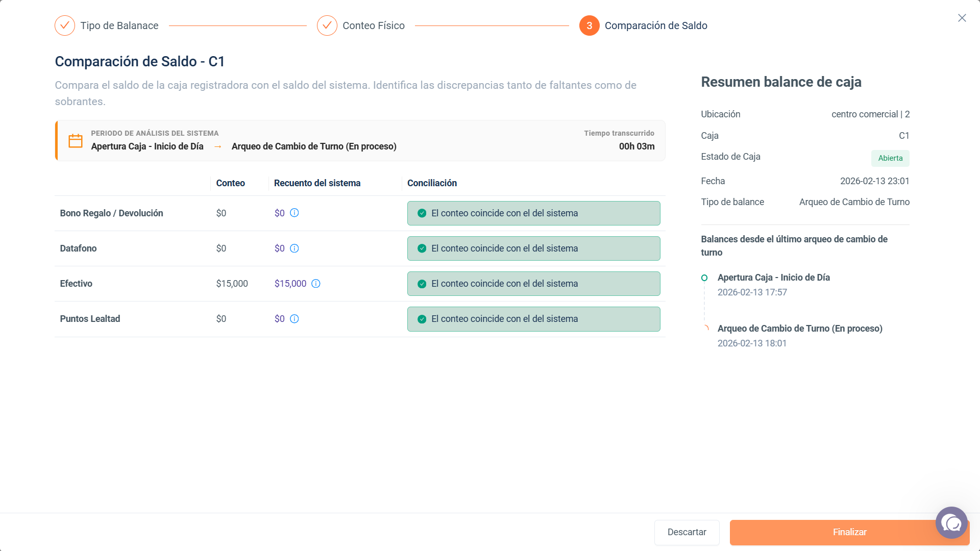
Task: Open the chat support bubble icon
Action: [951, 523]
